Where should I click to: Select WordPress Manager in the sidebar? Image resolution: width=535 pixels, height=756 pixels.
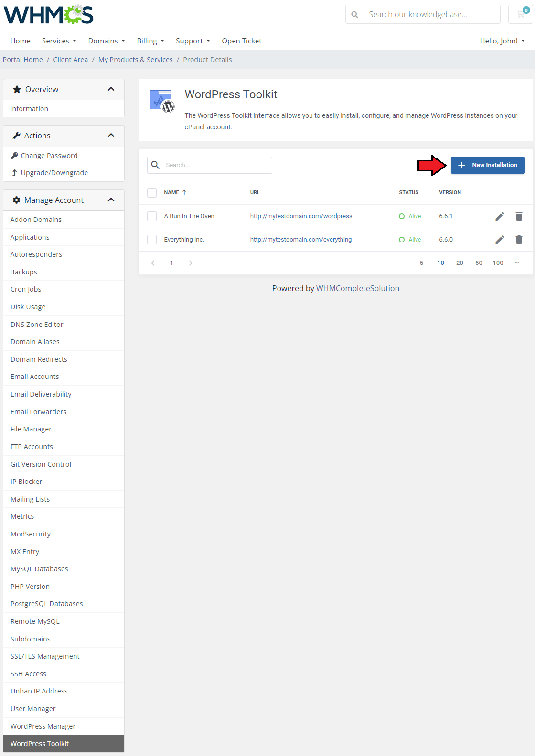click(x=64, y=726)
